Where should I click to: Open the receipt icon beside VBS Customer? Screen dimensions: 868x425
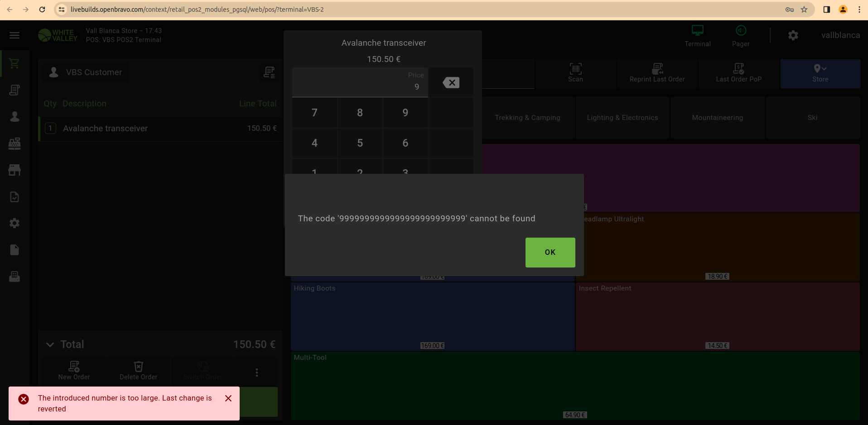(270, 72)
